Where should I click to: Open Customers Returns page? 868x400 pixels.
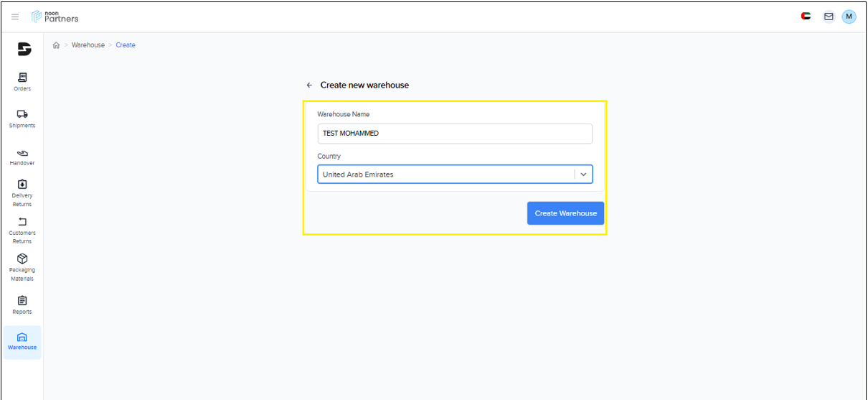[x=22, y=231]
